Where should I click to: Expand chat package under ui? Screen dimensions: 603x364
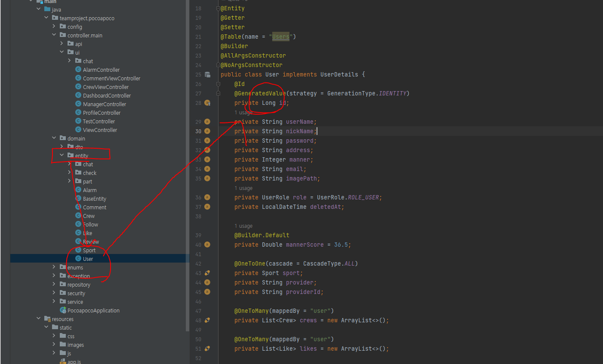click(x=70, y=61)
